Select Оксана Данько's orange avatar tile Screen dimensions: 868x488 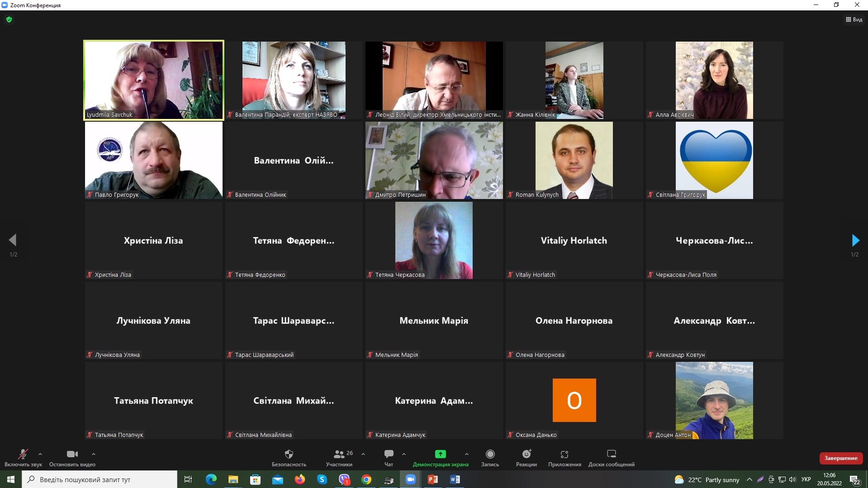point(574,400)
